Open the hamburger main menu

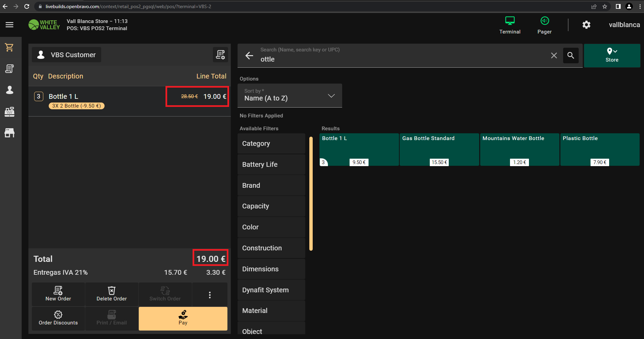point(9,25)
